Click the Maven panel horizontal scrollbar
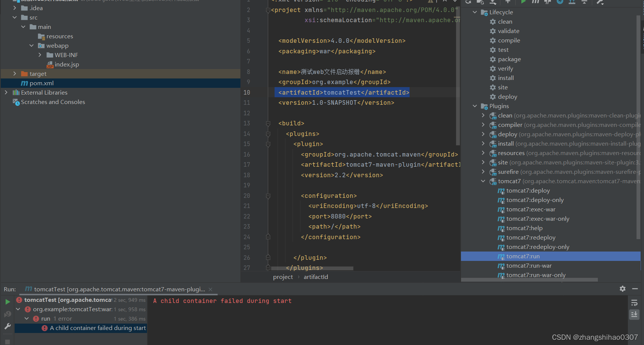Screen dimensions: 644x345 point(529,280)
